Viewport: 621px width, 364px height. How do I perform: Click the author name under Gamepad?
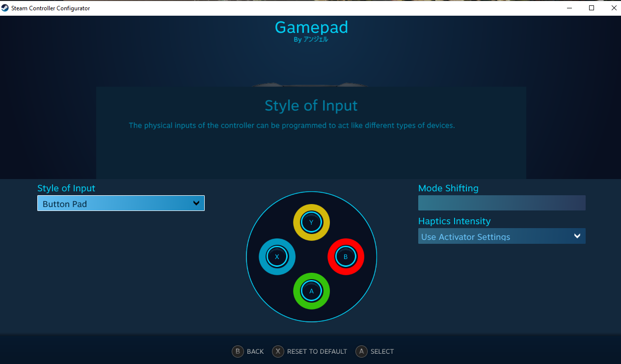(x=311, y=40)
